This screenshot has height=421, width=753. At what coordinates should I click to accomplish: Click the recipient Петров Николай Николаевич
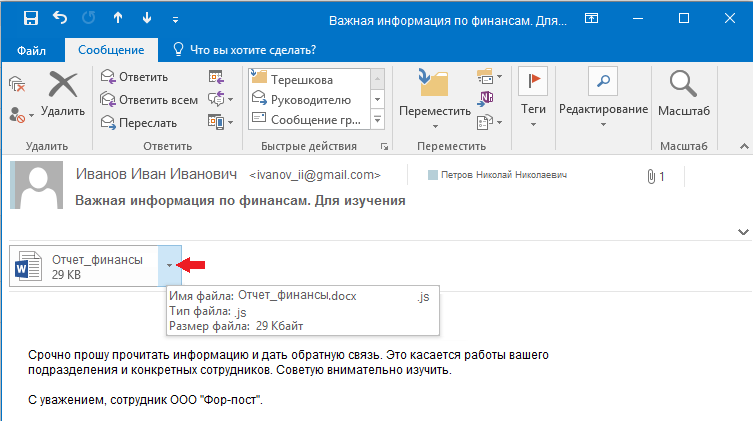click(504, 175)
